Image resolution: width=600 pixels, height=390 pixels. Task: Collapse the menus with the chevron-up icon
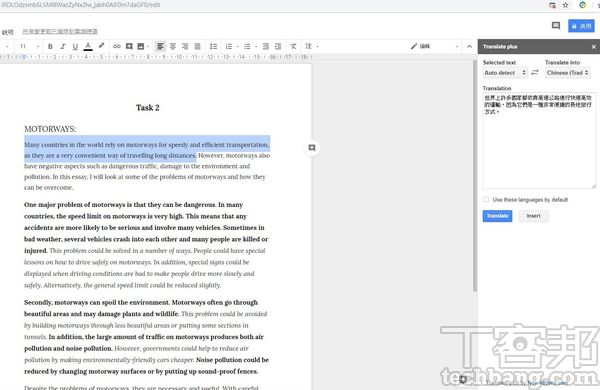point(470,46)
